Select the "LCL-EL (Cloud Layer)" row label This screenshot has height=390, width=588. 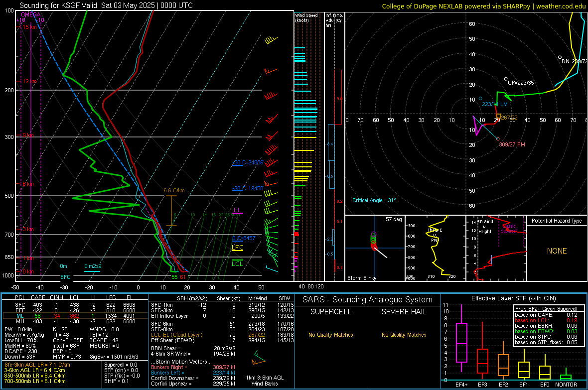pyautogui.click(x=176, y=335)
